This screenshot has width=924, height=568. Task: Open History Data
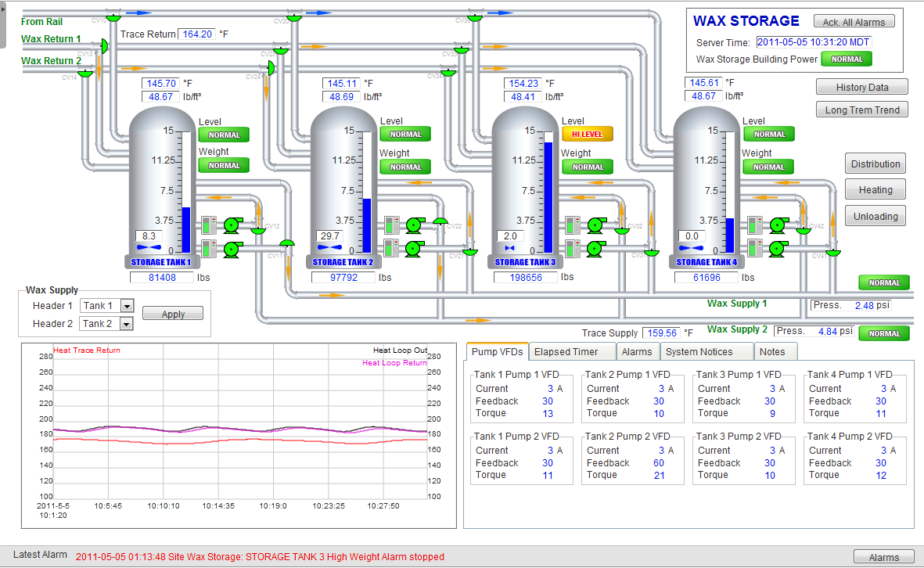[862, 87]
